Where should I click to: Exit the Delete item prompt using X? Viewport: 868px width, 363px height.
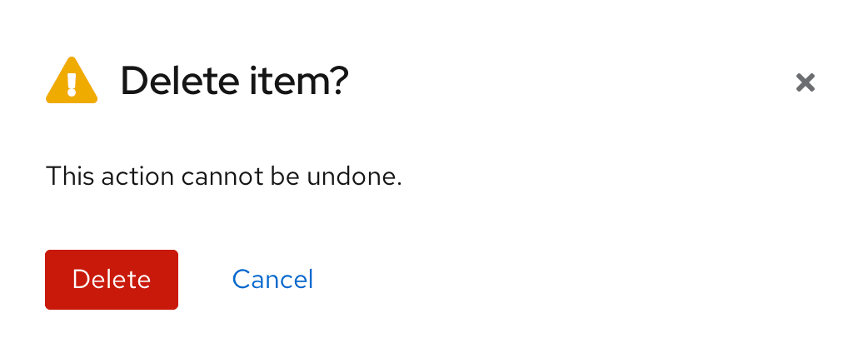pyautogui.click(x=805, y=82)
